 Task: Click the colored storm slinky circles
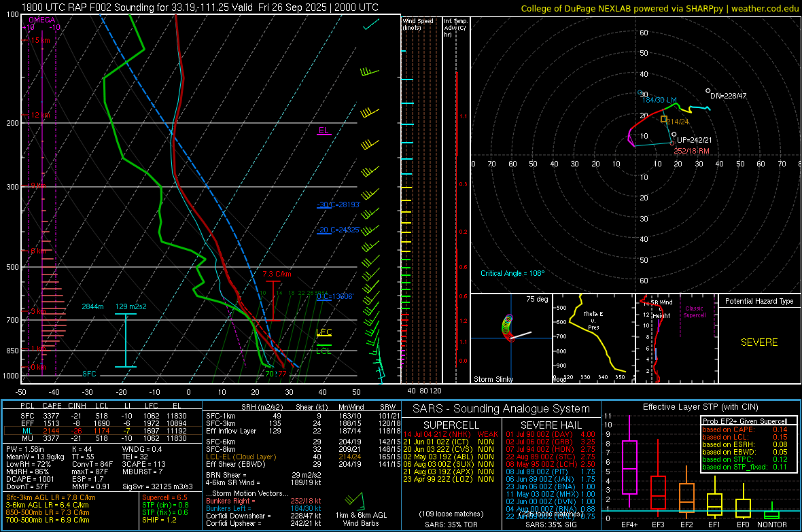508,327
